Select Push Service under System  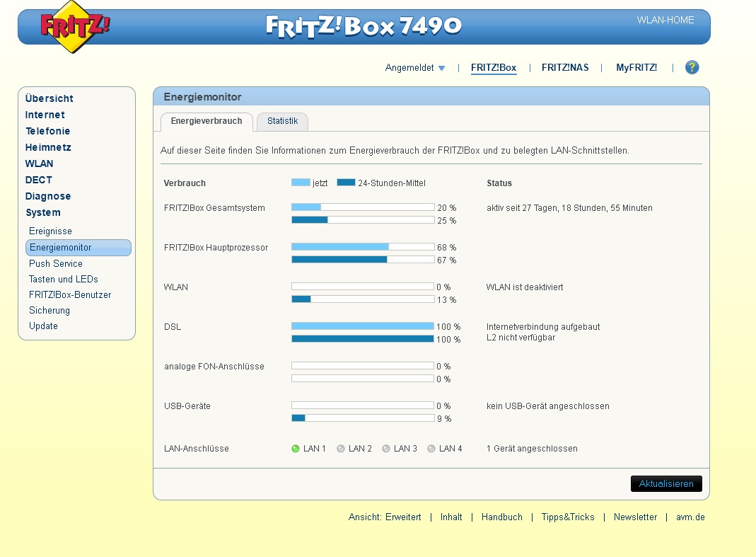(x=55, y=263)
